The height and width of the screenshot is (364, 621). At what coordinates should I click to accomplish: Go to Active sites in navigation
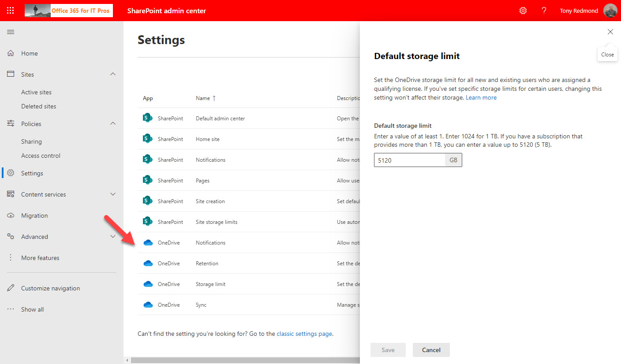click(x=36, y=92)
